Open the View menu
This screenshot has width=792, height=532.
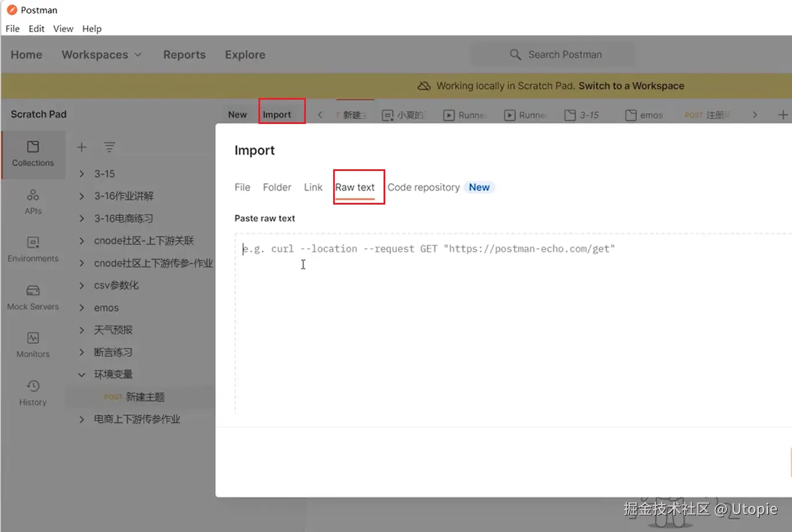coord(63,28)
